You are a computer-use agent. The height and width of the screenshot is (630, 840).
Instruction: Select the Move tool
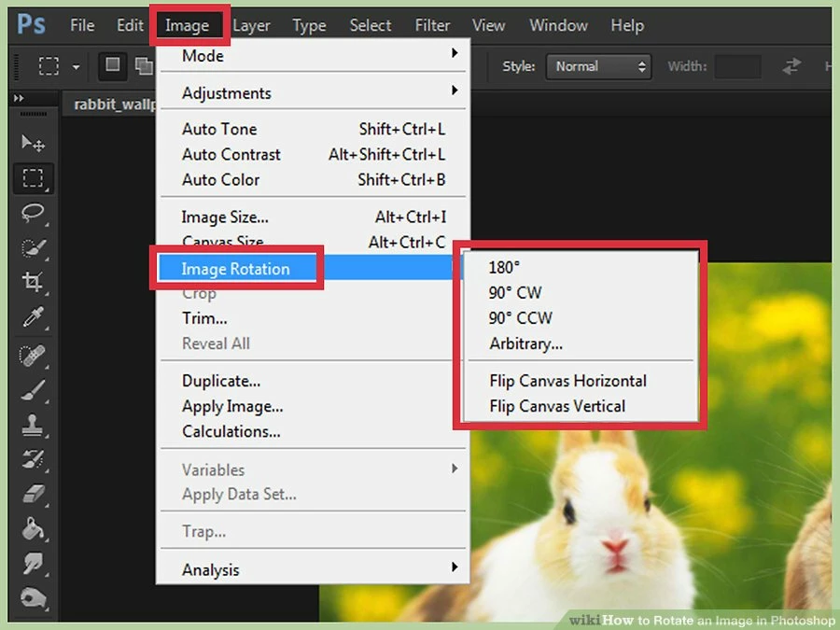34,143
